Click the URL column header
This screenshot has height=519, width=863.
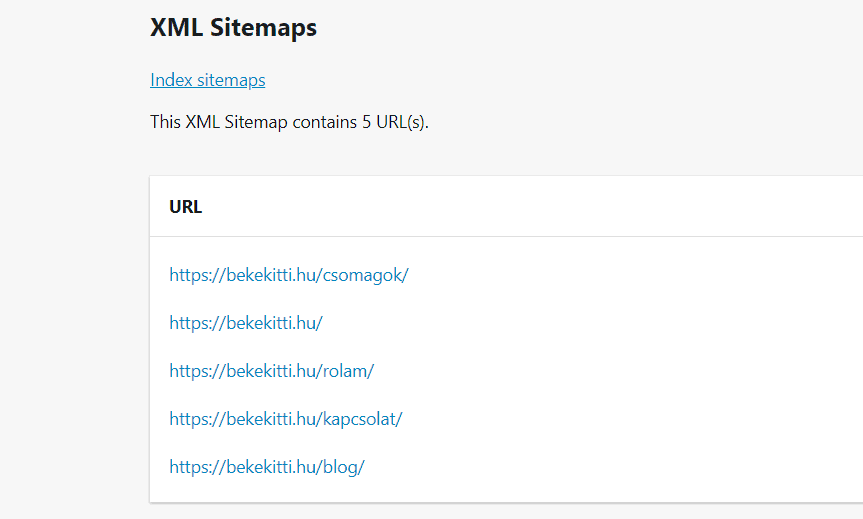point(185,207)
